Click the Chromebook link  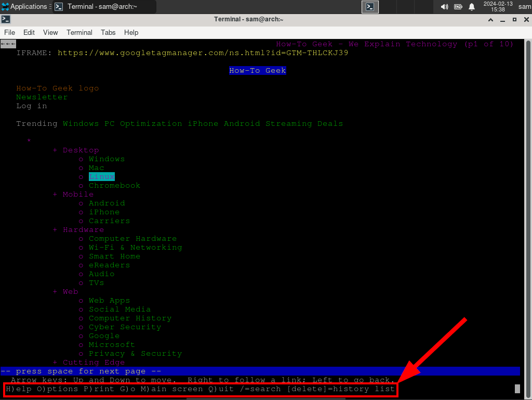click(x=115, y=185)
